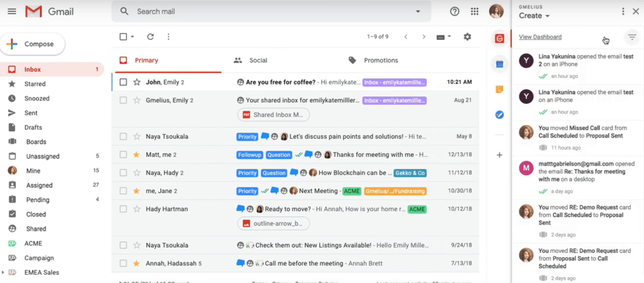Open the select-all dropdown arrow
Viewport: 644px width, 283px height.
(x=133, y=37)
